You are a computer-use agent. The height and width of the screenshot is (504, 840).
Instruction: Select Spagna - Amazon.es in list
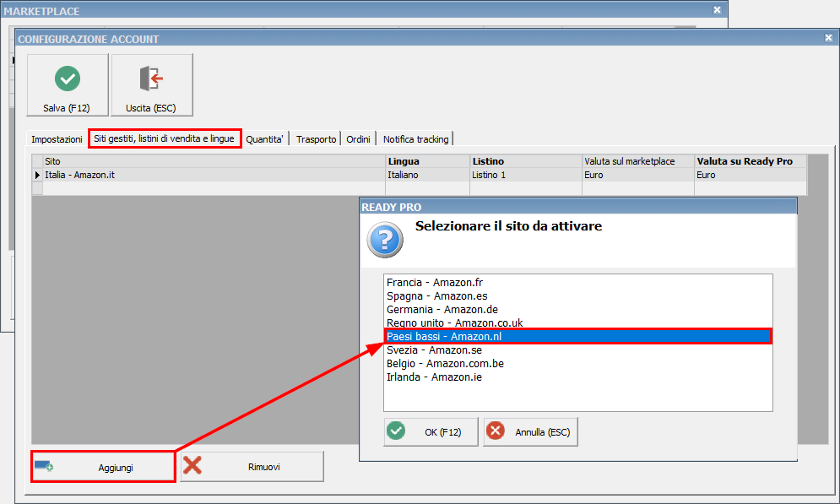[x=578, y=295]
